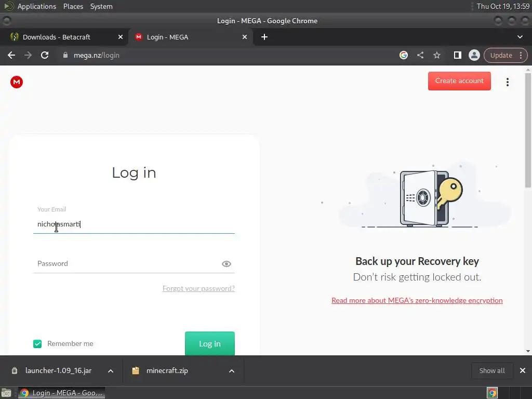Go back using the browser back arrow
Screen dimensions: 532x399
[x=11, y=55]
